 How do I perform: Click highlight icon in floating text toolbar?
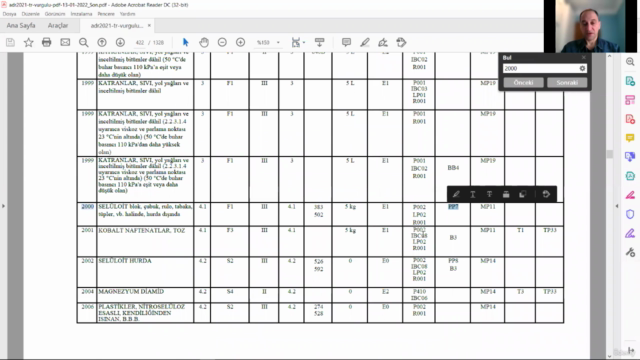coord(456,194)
